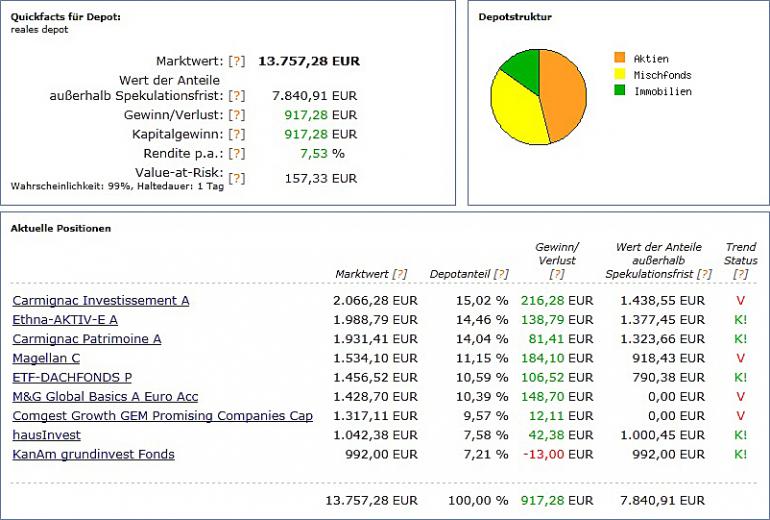Click the hausInvest fund link
770x520 pixels.
47,435
